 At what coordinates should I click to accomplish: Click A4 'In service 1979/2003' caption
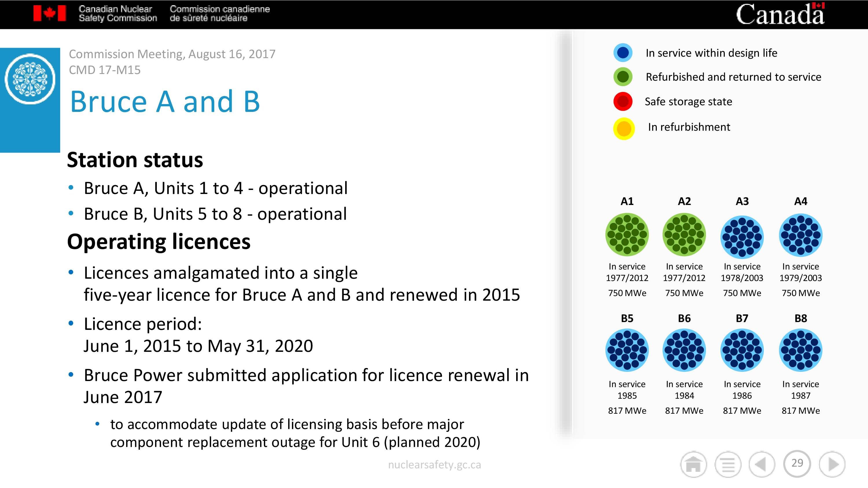pyautogui.click(x=801, y=272)
